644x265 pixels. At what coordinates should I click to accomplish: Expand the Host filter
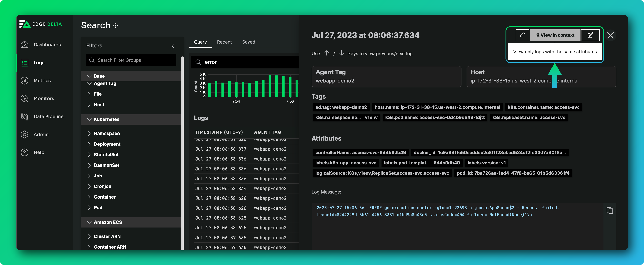click(x=89, y=105)
